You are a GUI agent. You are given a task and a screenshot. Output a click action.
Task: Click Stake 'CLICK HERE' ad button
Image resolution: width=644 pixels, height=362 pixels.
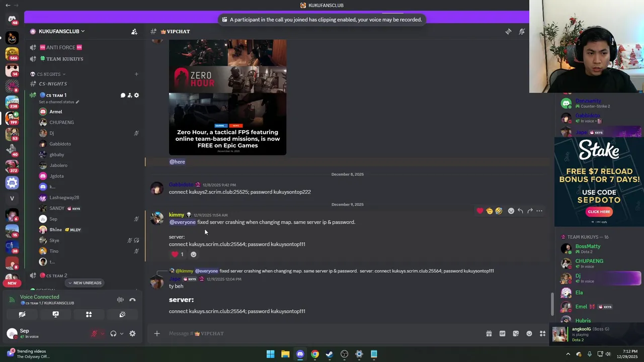pos(599,212)
